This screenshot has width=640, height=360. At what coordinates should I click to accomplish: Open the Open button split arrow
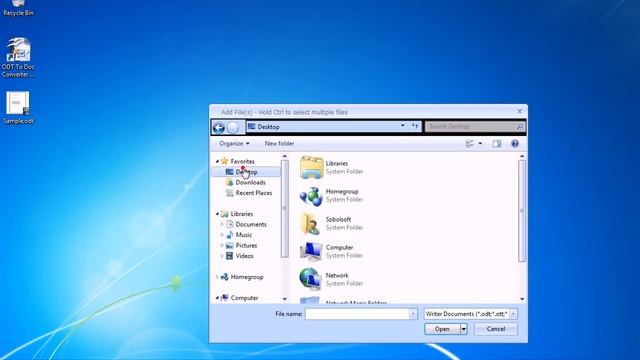click(464, 329)
